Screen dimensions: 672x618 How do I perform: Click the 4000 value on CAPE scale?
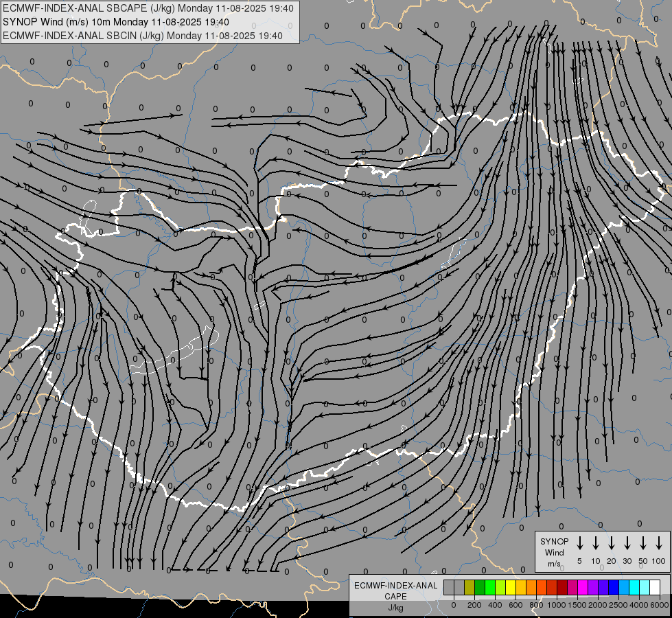click(x=639, y=605)
